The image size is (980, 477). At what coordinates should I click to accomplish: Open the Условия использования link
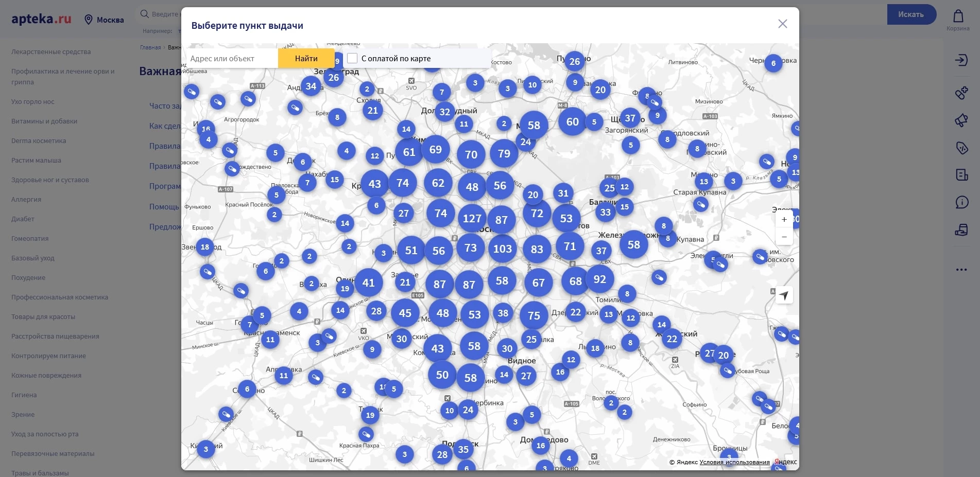point(734,462)
